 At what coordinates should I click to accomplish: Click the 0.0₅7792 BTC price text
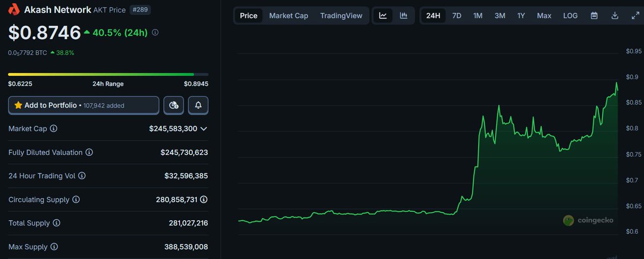point(27,53)
